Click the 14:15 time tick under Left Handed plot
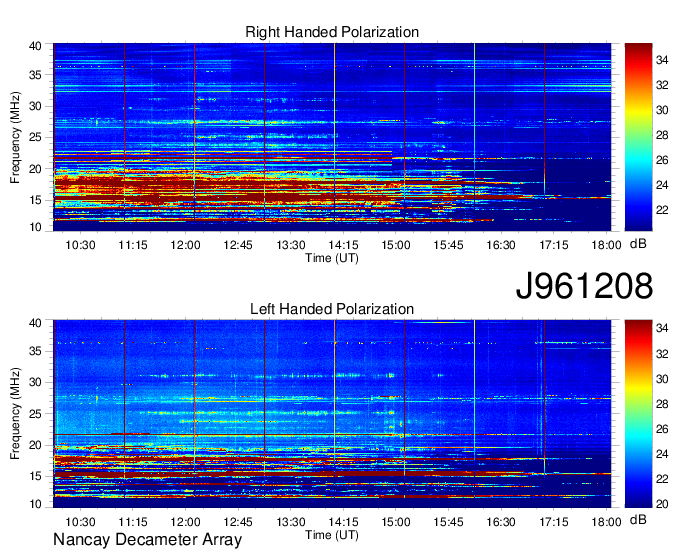Viewport: 680px width, 552px height. [343, 522]
